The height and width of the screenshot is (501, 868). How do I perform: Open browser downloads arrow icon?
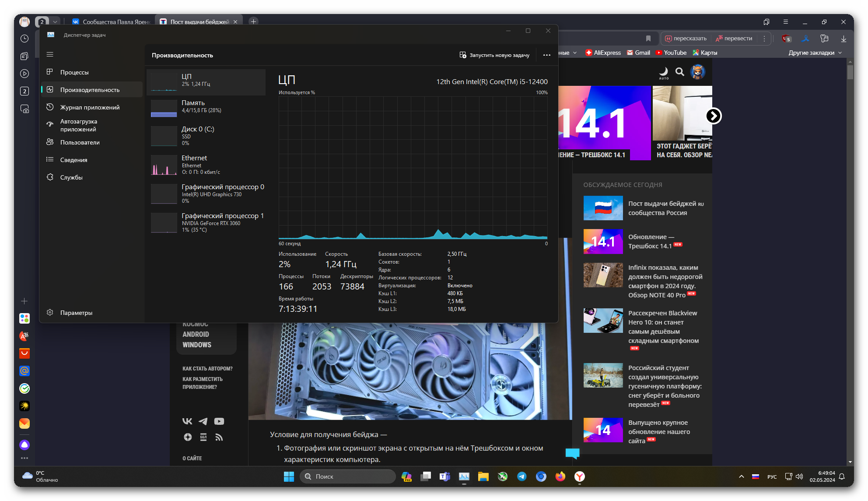pyautogui.click(x=843, y=39)
